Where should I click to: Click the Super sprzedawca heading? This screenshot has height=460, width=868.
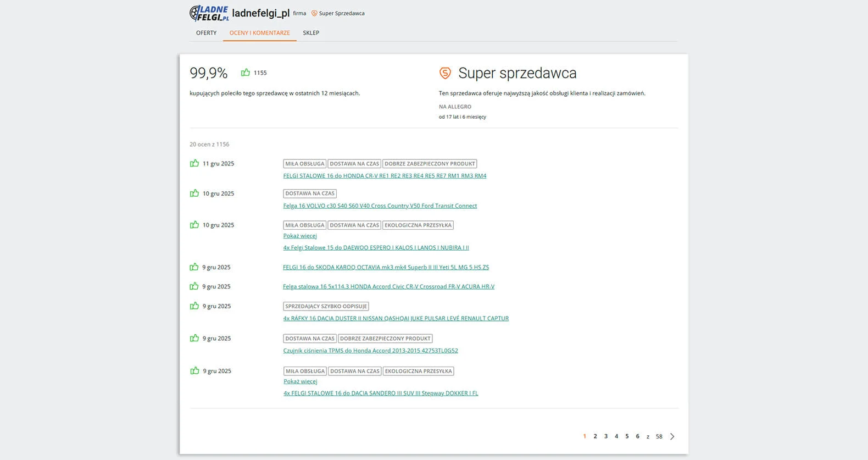pyautogui.click(x=517, y=73)
